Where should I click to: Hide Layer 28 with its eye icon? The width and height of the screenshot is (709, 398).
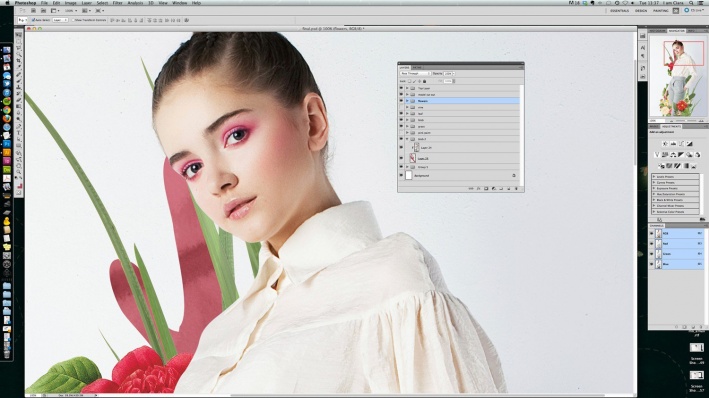click(401, 158)
